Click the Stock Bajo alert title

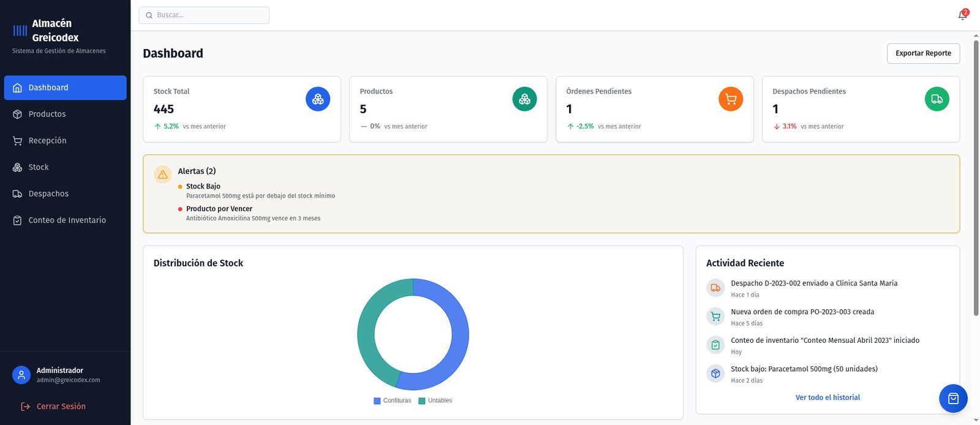203,186
